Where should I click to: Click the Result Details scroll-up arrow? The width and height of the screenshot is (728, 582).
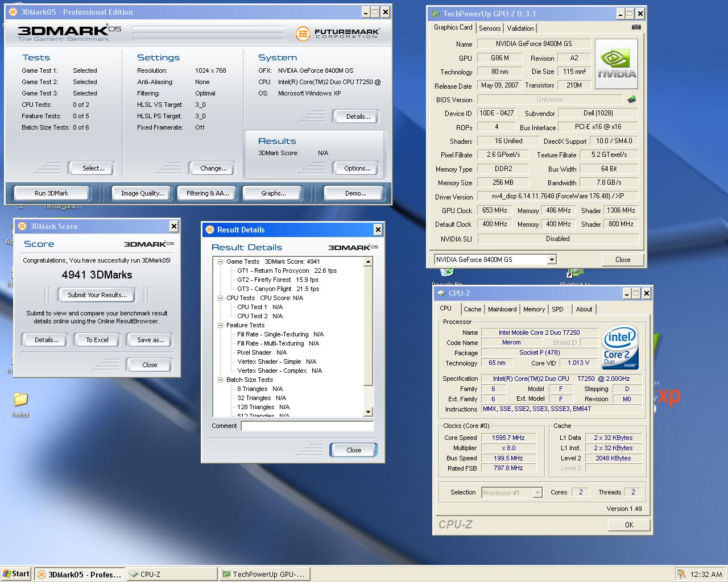[368, 262]
